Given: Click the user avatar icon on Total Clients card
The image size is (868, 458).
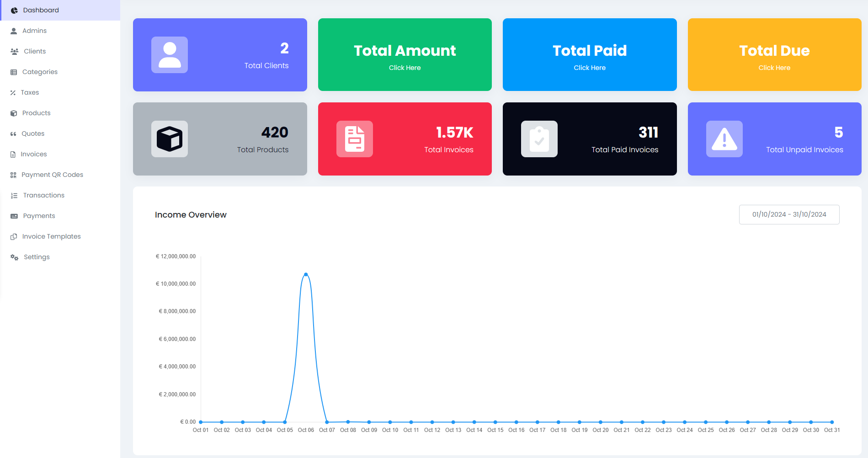Looking at the screenshot, I should pos(170,55).
